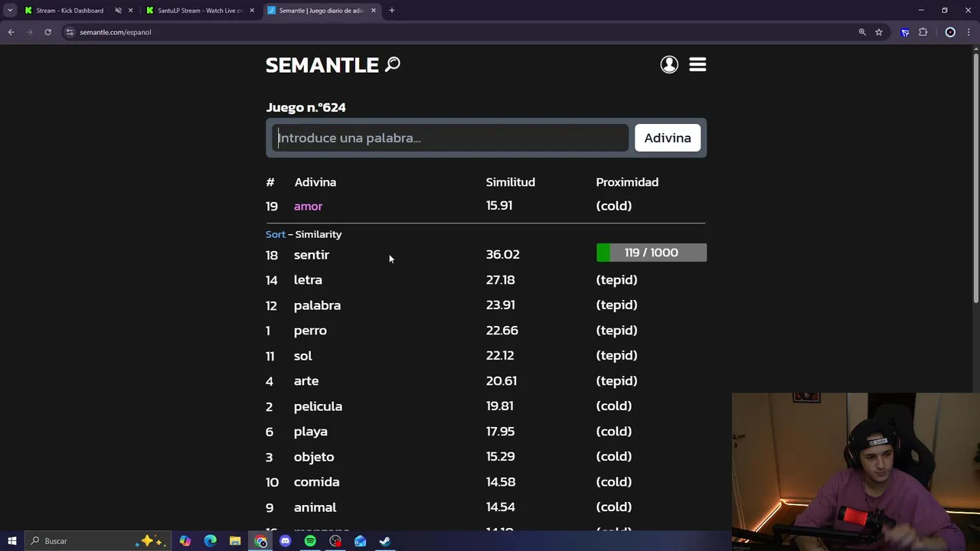Click the guess word 'perro'
Image resolution: width=980 pixels, height=551 pixels.
click(x=310, y=331)
